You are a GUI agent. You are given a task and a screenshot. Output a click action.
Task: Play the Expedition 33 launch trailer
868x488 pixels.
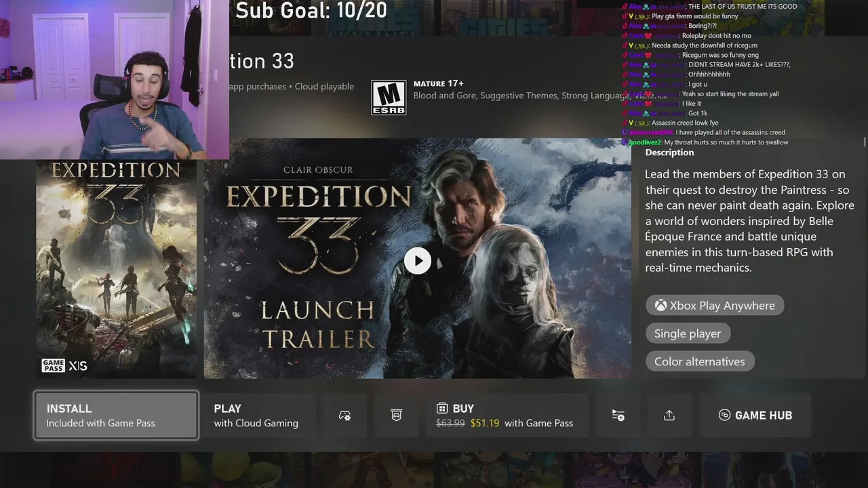[417, 261]
